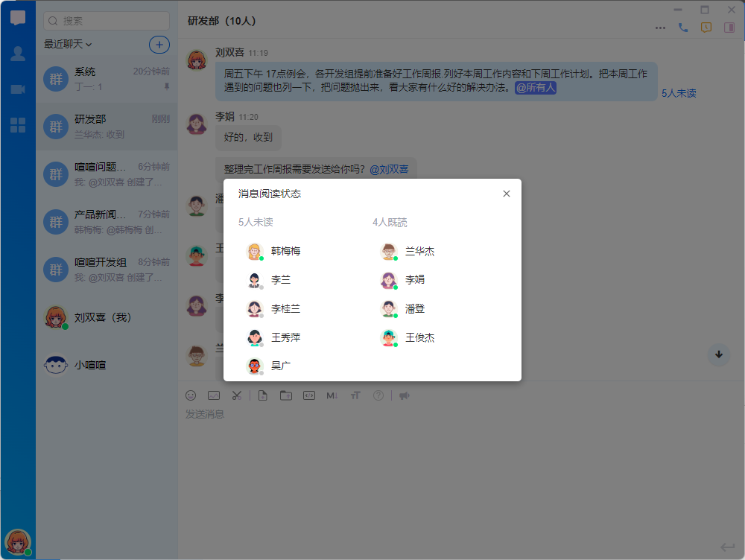Open chat history clock icon
Viewport: 745px width, 560px height.
pos(706,28)
